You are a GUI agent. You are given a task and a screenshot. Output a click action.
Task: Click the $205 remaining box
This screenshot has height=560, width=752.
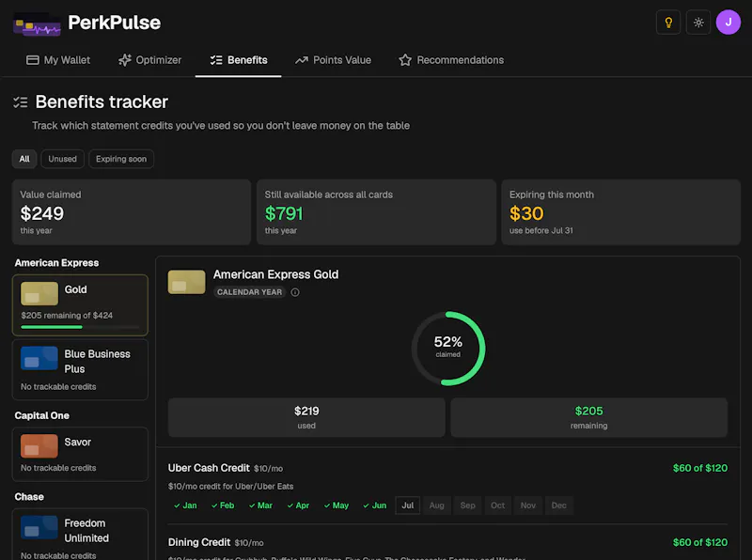point(589,417)
